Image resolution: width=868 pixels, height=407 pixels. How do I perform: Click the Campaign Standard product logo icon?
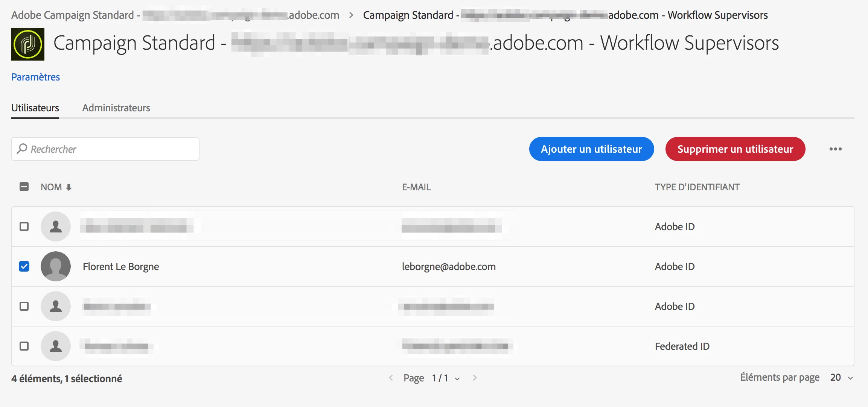point(28,44)
